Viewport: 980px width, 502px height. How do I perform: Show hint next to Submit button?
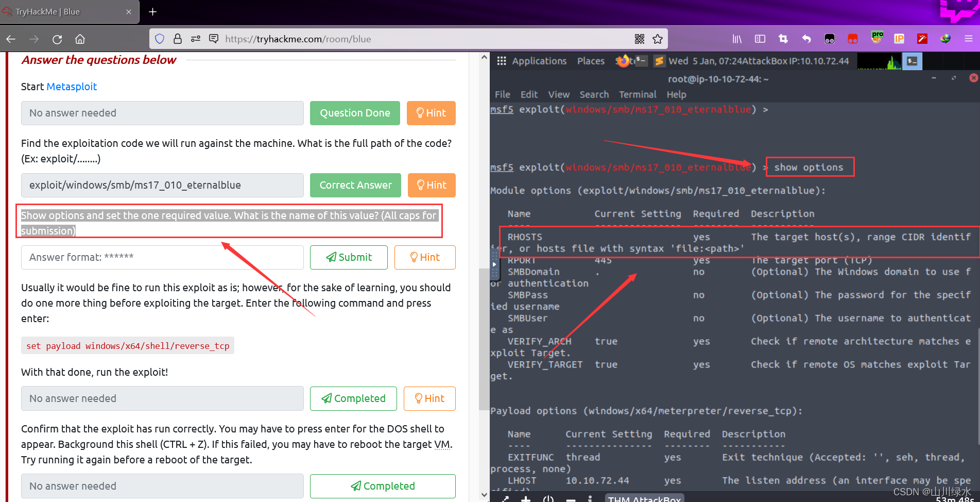click(x=425, y=257)
